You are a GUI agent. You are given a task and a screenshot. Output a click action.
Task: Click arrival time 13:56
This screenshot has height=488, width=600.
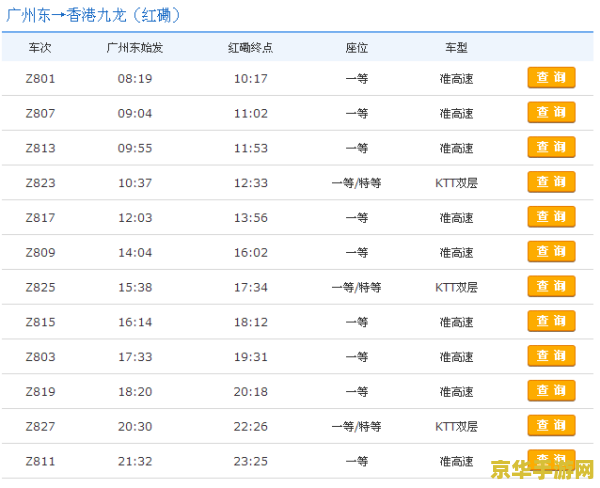click(x=251, y=218)
